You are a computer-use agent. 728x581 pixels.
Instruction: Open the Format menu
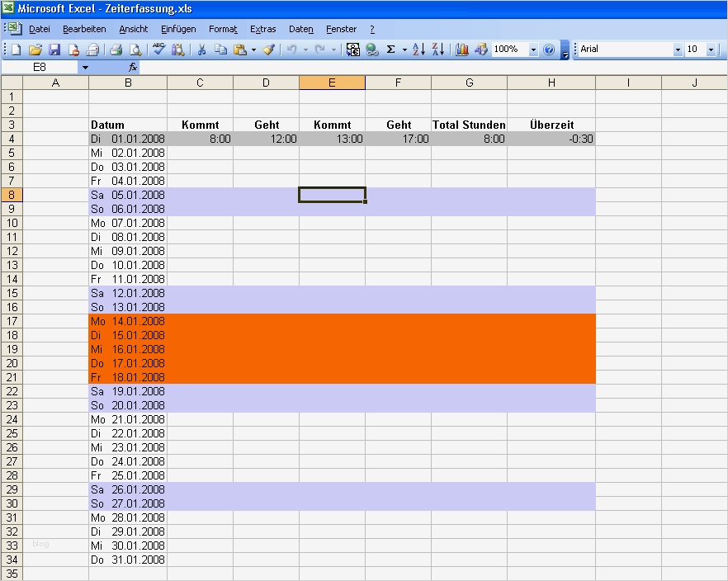(223, 29)
